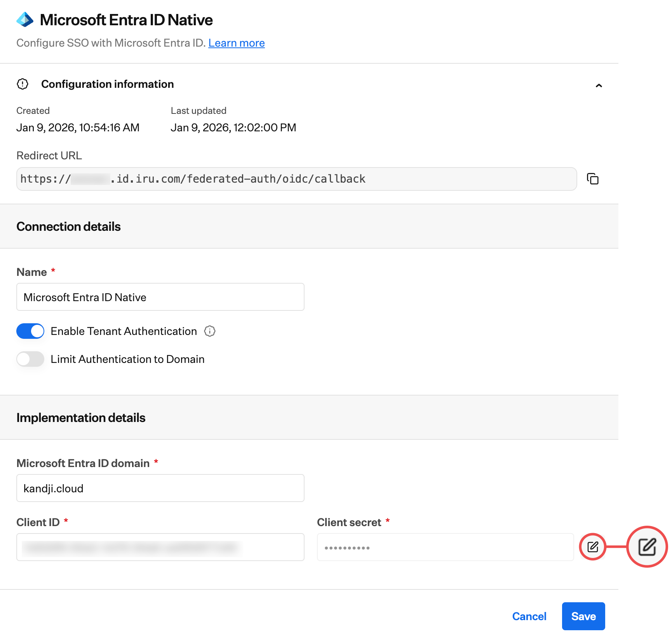
Task: Click the Connection details heading
Action: [68, 227]
